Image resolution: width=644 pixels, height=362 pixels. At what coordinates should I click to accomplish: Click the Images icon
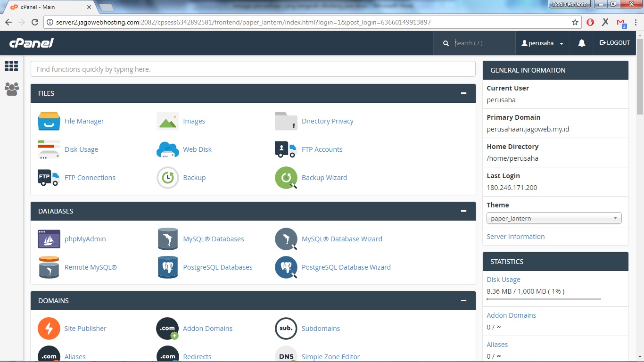(168, 121)
